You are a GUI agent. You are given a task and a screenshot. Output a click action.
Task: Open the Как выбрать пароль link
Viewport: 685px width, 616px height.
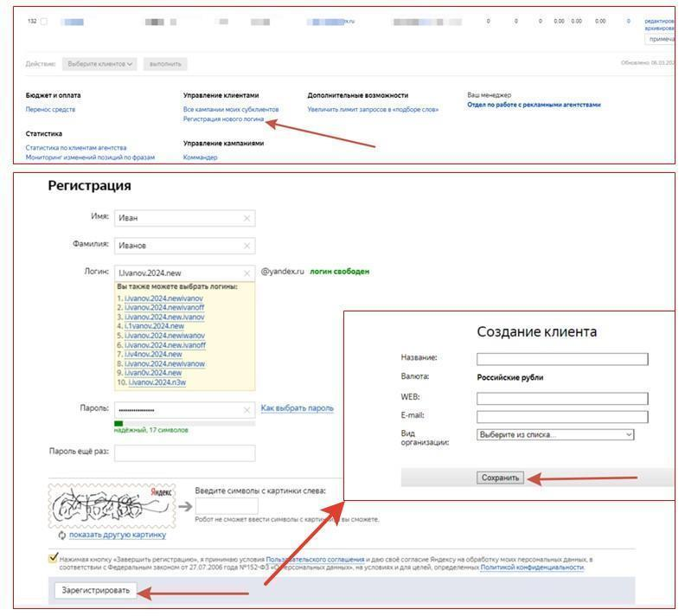tap(297, 408)
